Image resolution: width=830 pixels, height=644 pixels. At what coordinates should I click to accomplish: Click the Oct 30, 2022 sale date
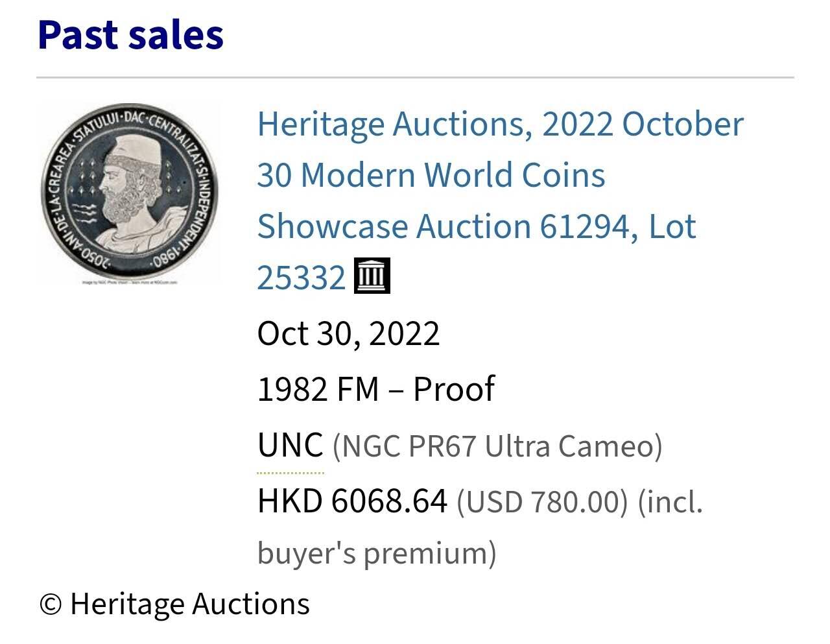pyautogui.click(x=348, y=333)
